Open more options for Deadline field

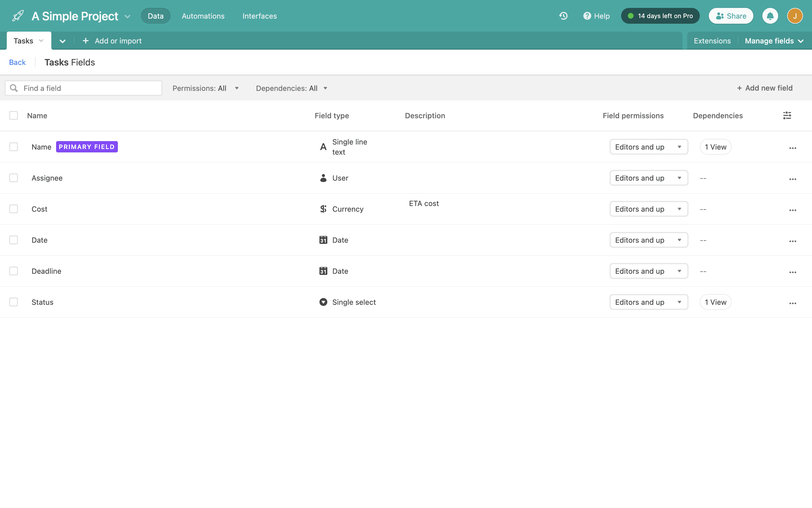coord(793,272)
